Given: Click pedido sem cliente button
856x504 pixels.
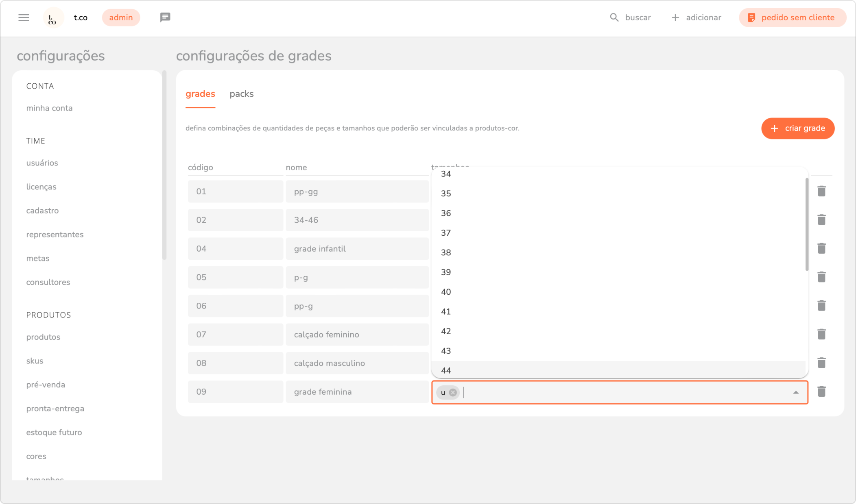Looking at the screenshot, I should (x=792, y=17).
